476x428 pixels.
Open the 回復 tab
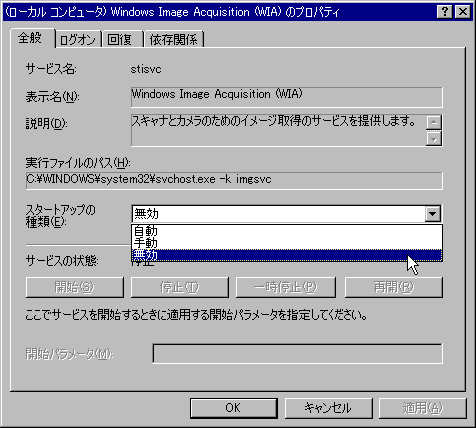(122, 40)
